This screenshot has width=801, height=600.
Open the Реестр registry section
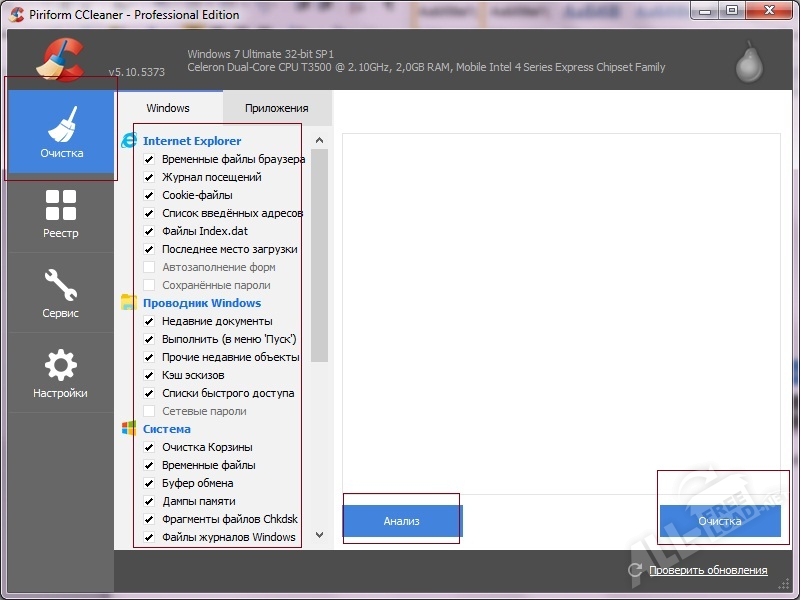tap(60, 212)
